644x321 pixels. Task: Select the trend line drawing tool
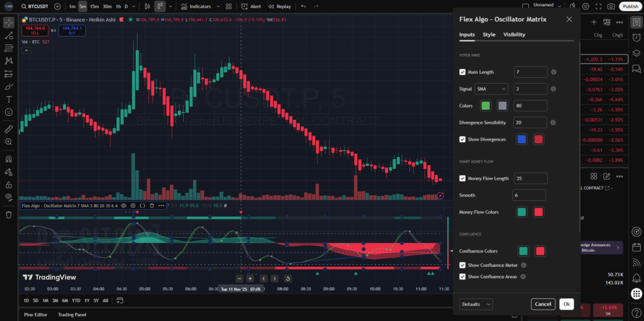pos(9,36)
